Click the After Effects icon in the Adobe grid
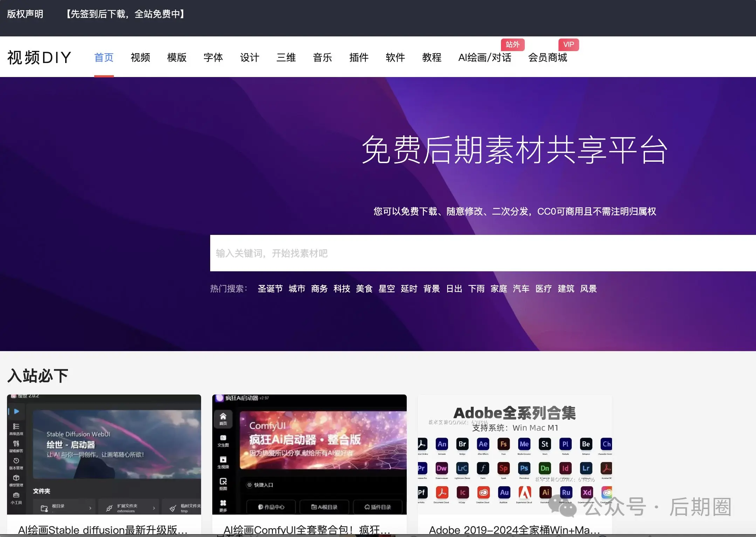This screenshot has width=756, height=537. point(482,445)
